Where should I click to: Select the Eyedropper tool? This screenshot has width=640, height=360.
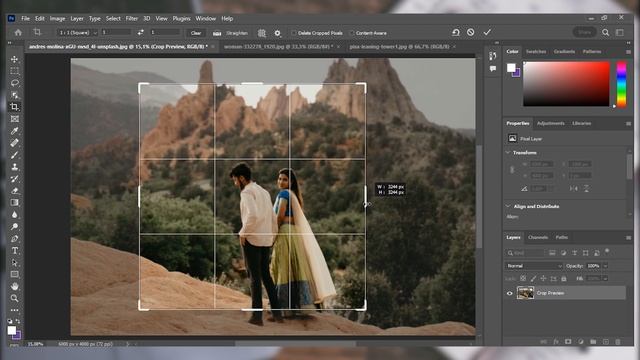pyautogui.click(x=15, y=131)
